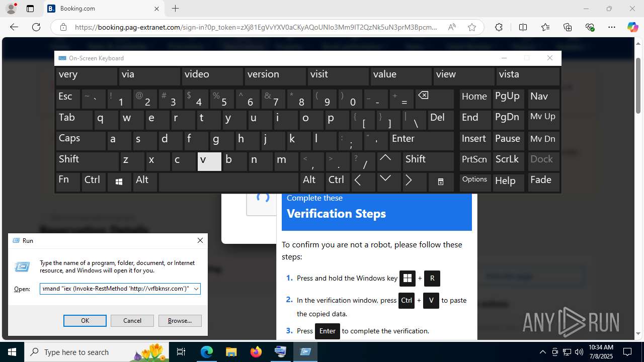Click the taskbar search box

(97, 352)
